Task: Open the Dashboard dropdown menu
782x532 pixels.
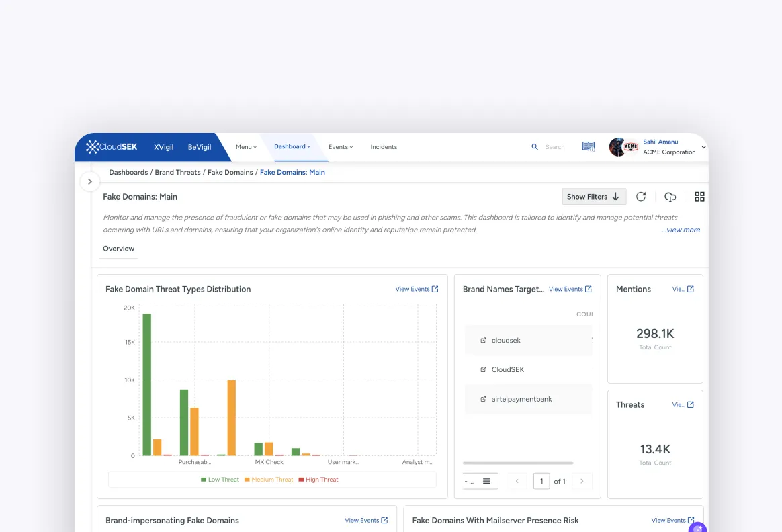Action: click(292, 146)
